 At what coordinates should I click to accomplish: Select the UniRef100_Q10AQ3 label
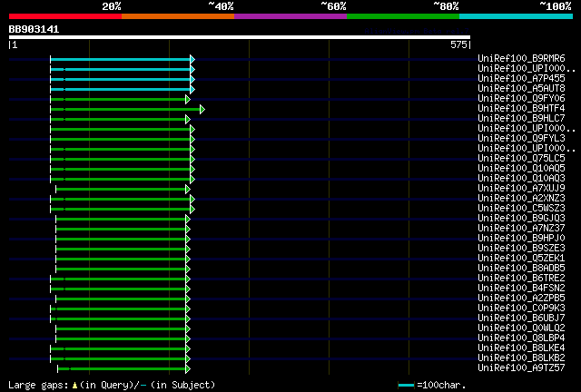click(521, 178)
